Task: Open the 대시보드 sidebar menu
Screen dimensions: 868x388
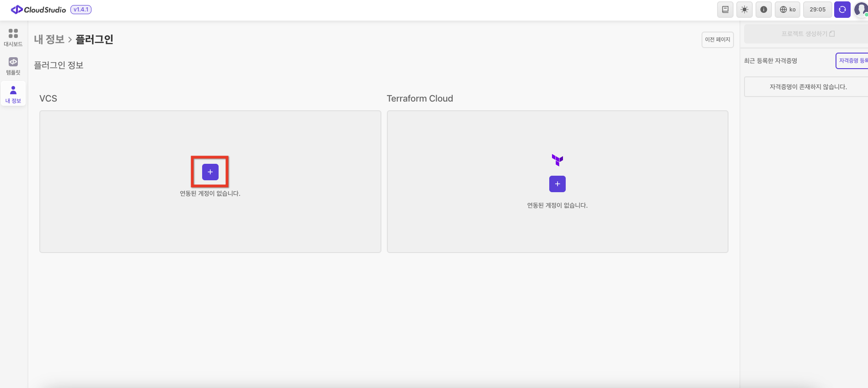Action: click(13, 38)
